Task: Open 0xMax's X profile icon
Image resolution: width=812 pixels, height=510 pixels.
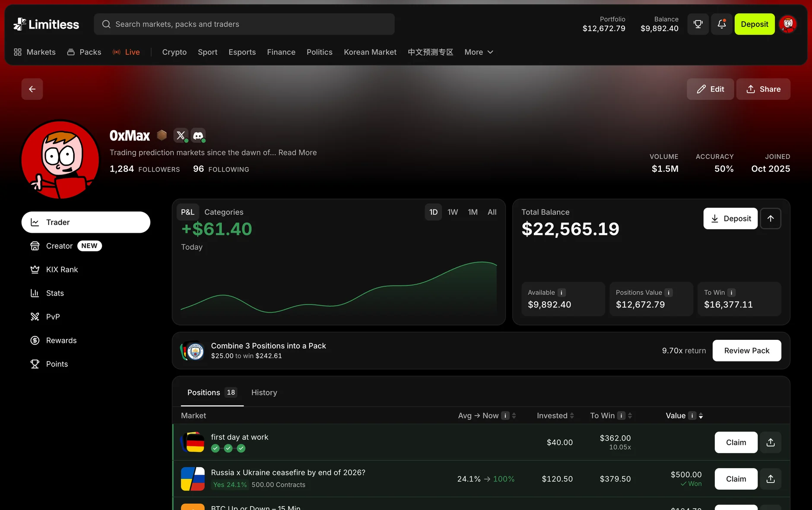Action: pyautogui.click(x=181, y=136)
